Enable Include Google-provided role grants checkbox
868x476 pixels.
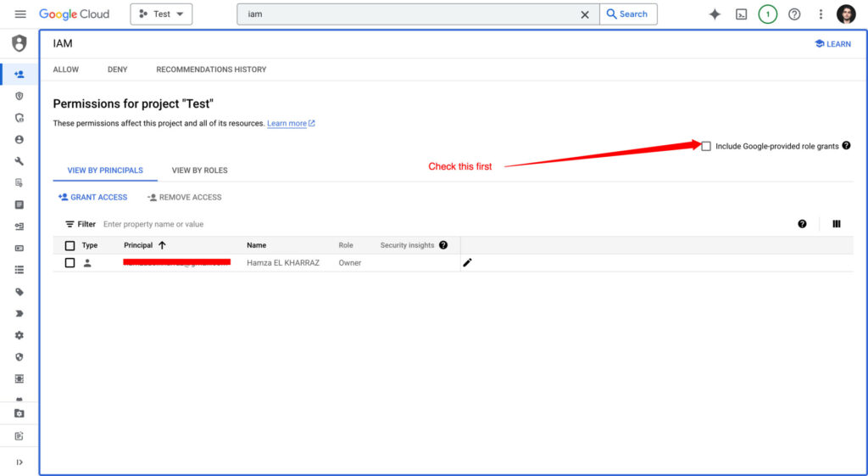[x=706, y=146]
